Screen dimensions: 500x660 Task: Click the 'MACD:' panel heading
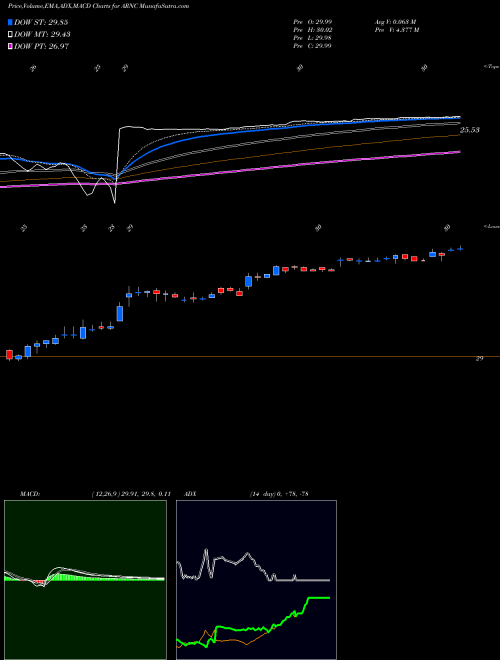point(29,494)
